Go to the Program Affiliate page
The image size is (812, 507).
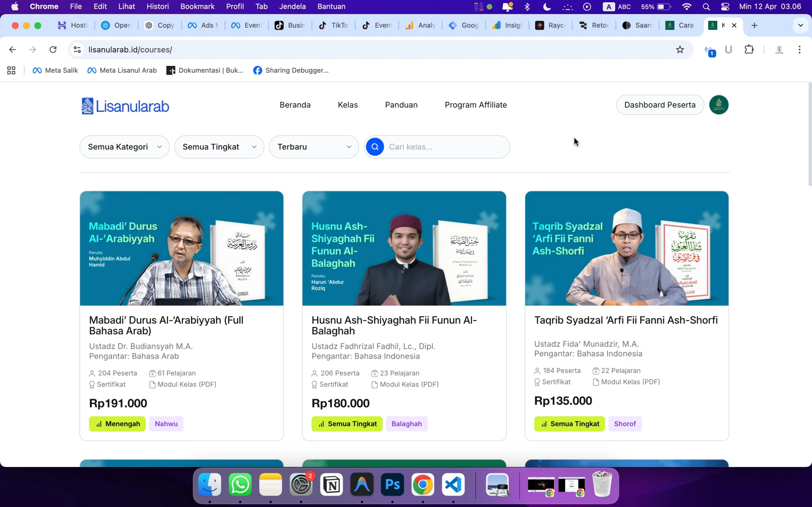475,105
